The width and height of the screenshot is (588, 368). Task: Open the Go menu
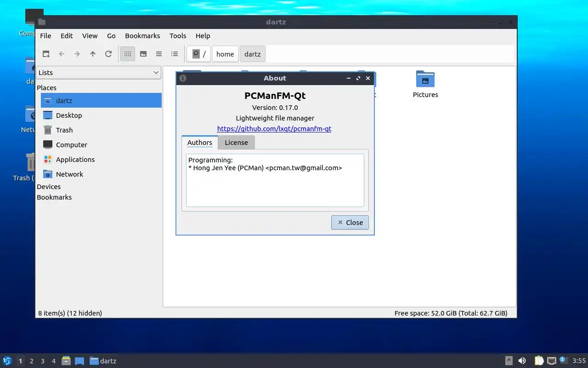point(111,36)
